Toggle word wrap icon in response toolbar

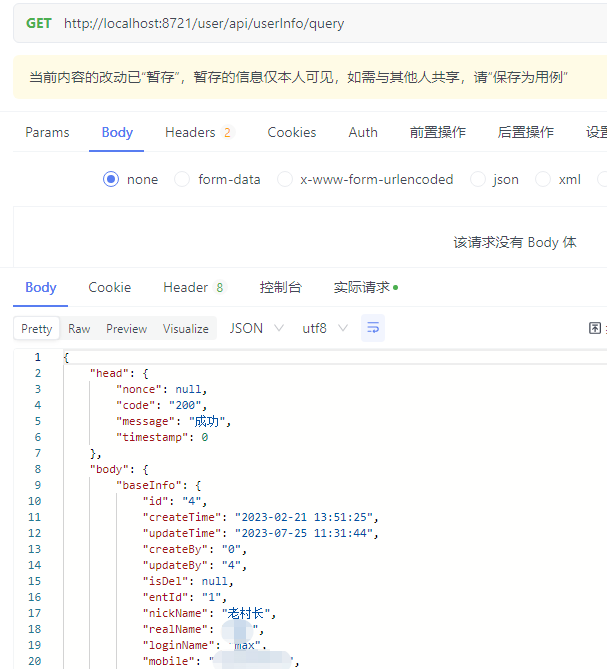[x=373, y=328]
